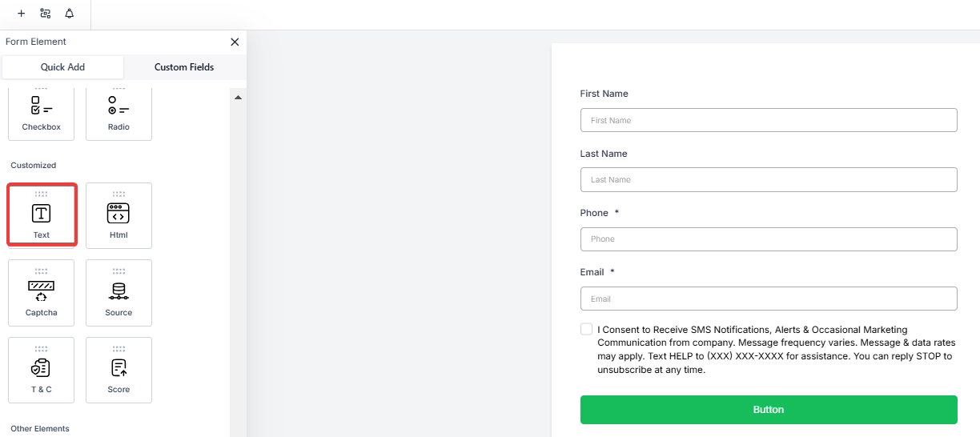Open the form structure tree icon

pyautogui.click(x=45, y=14)
